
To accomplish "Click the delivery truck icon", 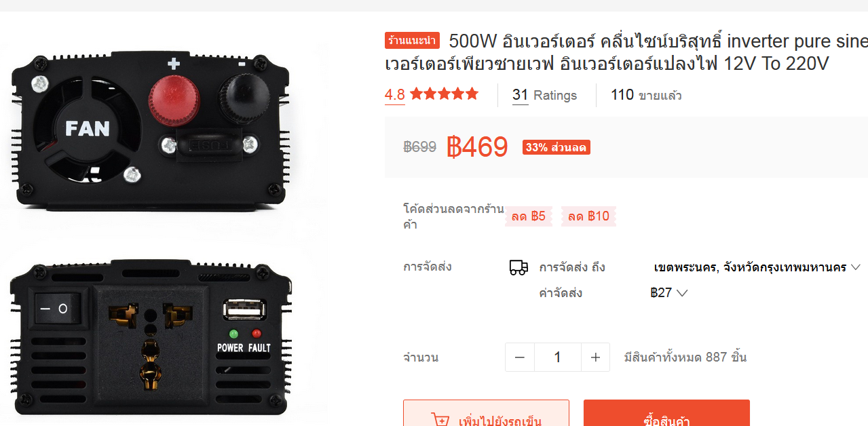I will 518,267.
